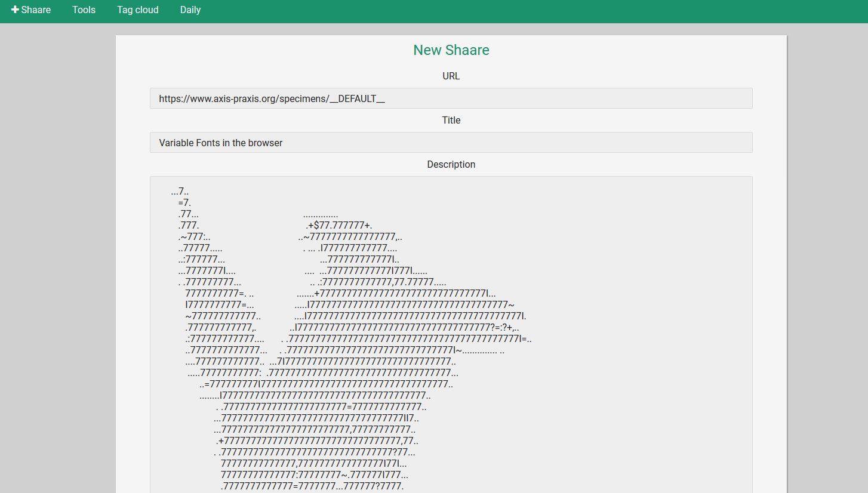The height and width of the screenshot is (493, 868).
Task: Click the Description label above the textarea
Action: (451, 165)
